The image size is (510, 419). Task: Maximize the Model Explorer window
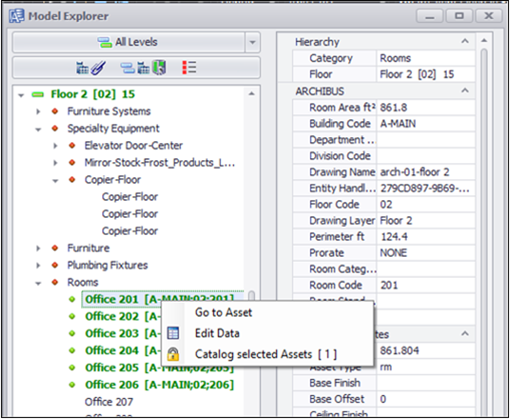[x=459, y=16]
